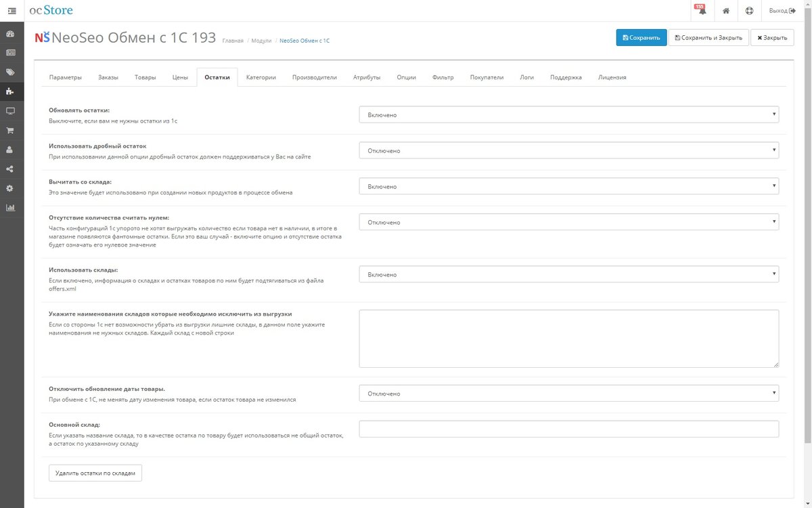Switch to the Фильтр tab
Viewport: 812px width, 508px height.
443,77
